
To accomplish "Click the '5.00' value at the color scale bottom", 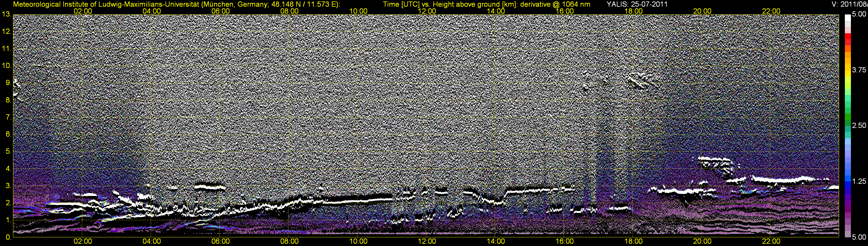I will (859, 237).
